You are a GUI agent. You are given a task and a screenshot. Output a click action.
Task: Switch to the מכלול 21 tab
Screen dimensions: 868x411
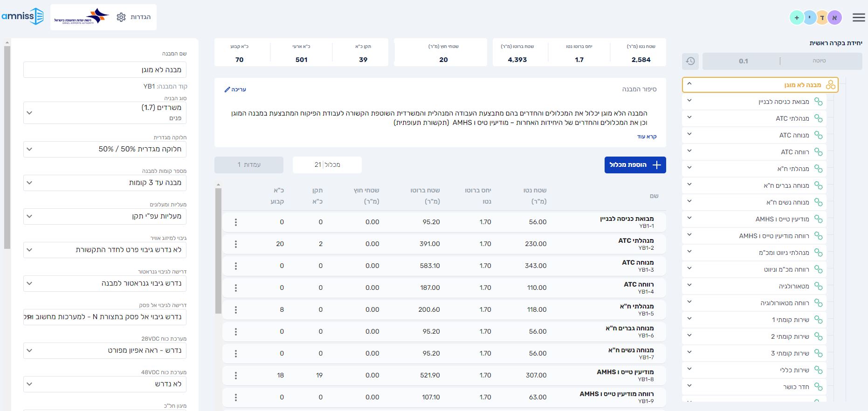click(327, 164)
